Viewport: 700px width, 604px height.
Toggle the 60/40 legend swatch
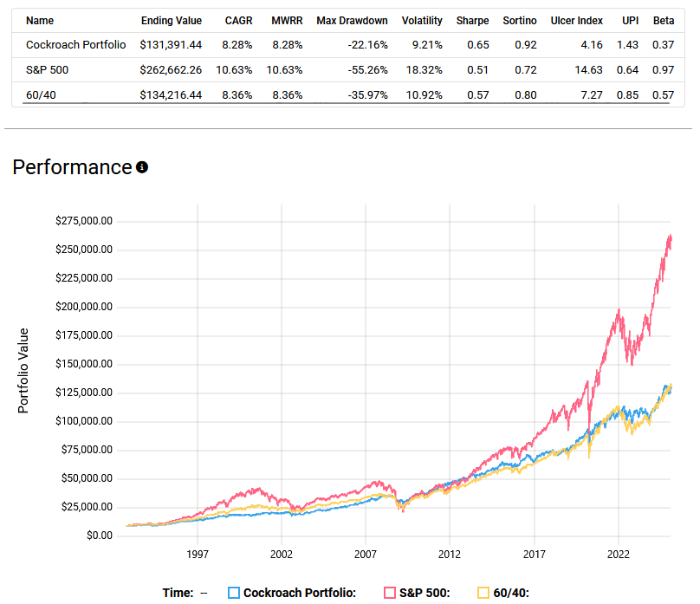(483, 593)
